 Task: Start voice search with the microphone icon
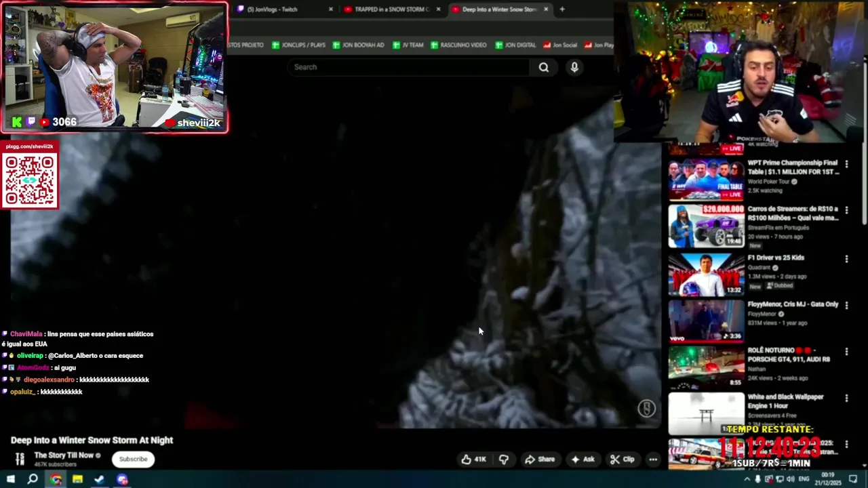click(574, 67)
